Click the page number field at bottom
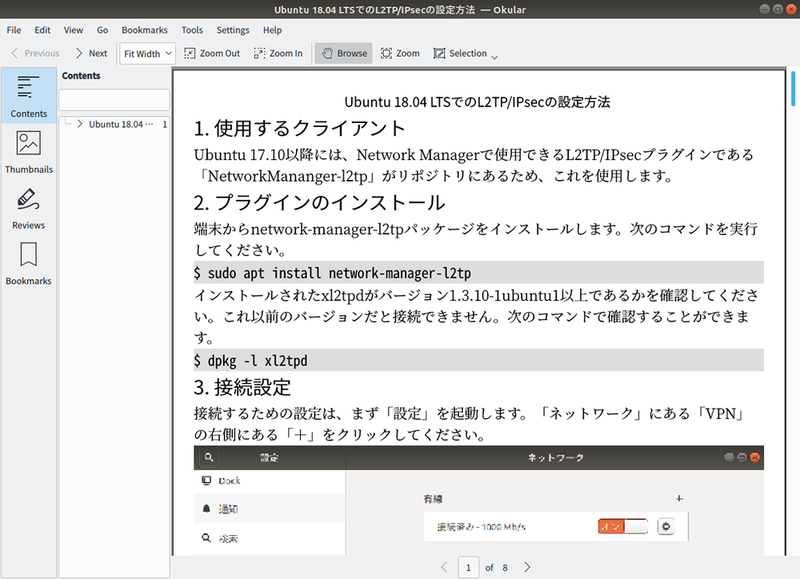Screen dimensions: 800x579 coord(467,567)
